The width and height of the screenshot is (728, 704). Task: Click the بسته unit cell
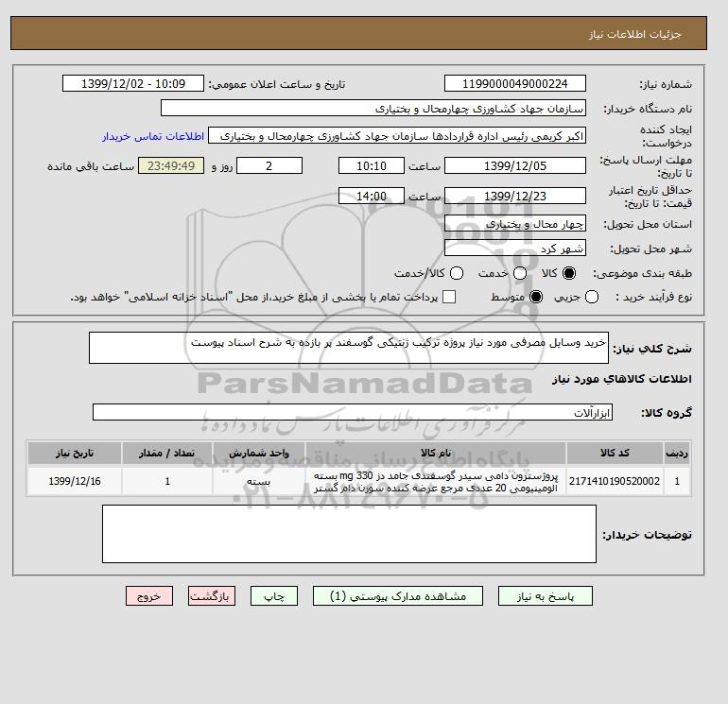point(259,481)
